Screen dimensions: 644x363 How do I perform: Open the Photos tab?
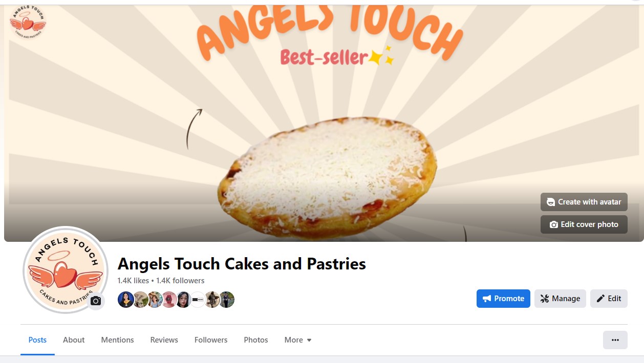pyautogui.click(x=256, y=340)
